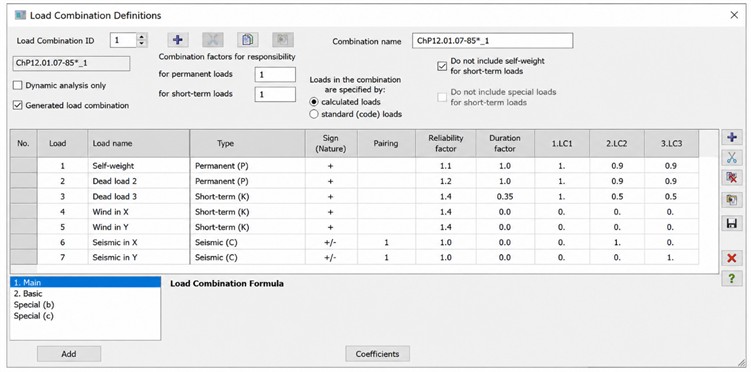The height and width of the screenshot is (372, 751).
Task: Click the red X delete icon on right toolbar
Action: [x=731, y=259]
